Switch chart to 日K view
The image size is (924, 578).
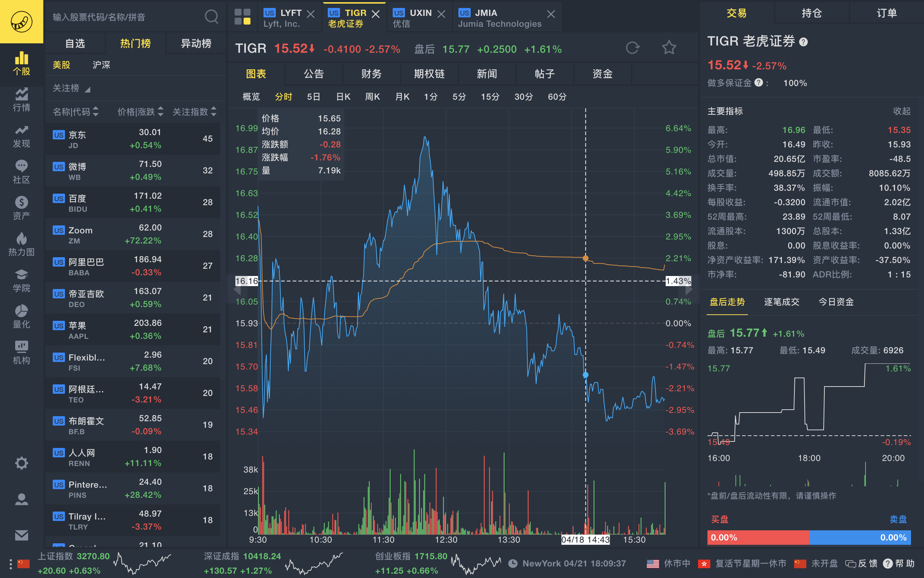pos(343,97)
